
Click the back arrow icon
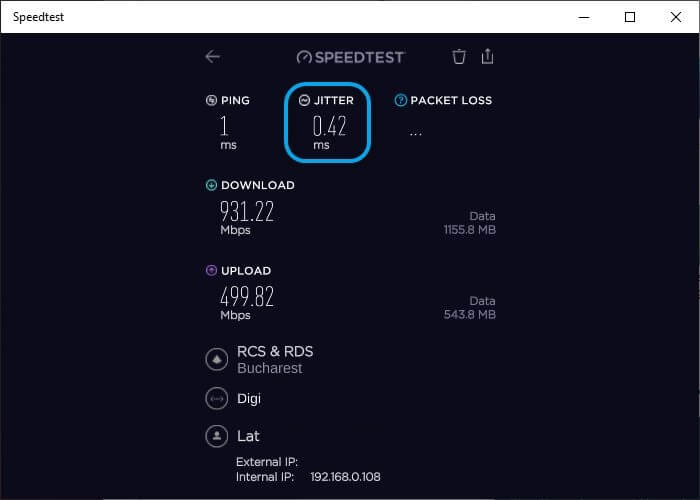point(212,57)
